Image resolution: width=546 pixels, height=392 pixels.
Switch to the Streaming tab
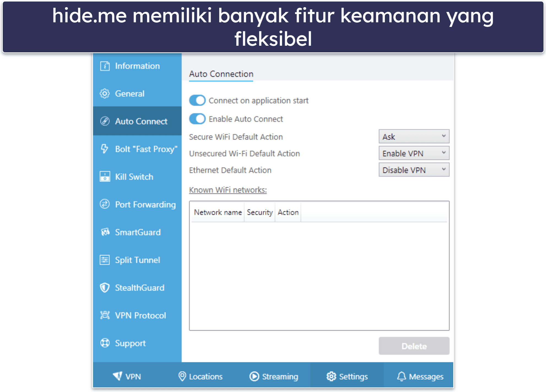(274, 376)
